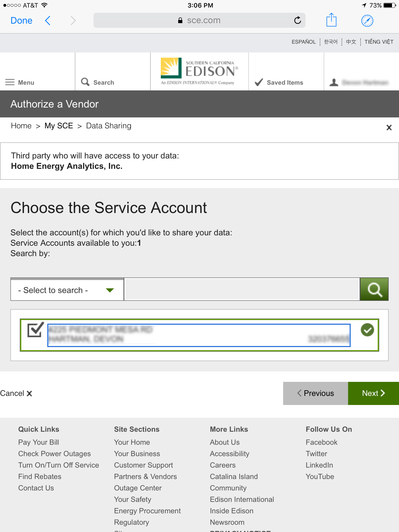The width and height of the screenshot is (399, 532).
Task: Open Regulatory link
Action: 131,522
